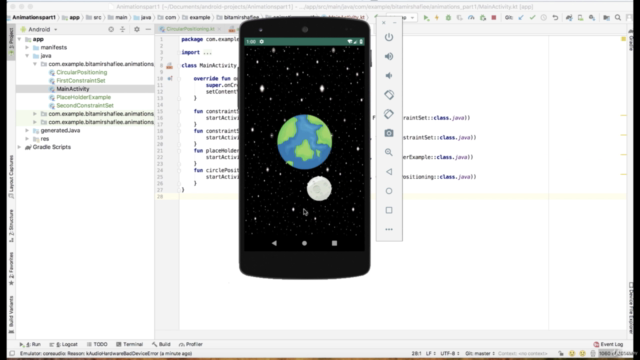Run the app with the green play icon
Screen dimensions: 640x360
click(426, 18)
